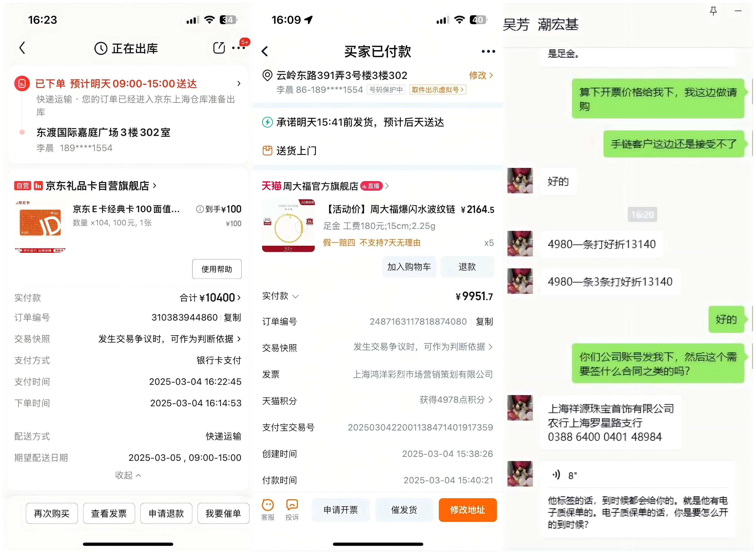Open 京东礼品卡自营旗舰店 store chevron
This screenshot has height=554, width=756.
click(x=154, y=185)
